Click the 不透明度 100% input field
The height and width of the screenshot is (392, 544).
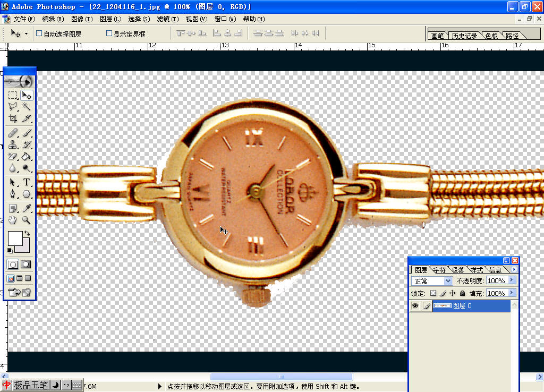[x=497, y=280]
